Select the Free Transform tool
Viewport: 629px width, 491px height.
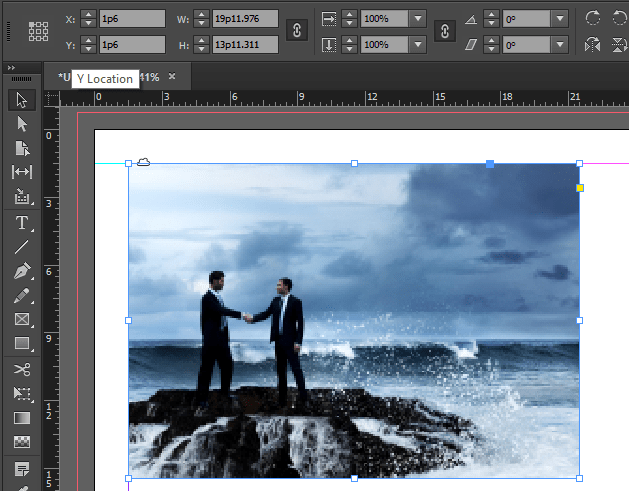22,394
